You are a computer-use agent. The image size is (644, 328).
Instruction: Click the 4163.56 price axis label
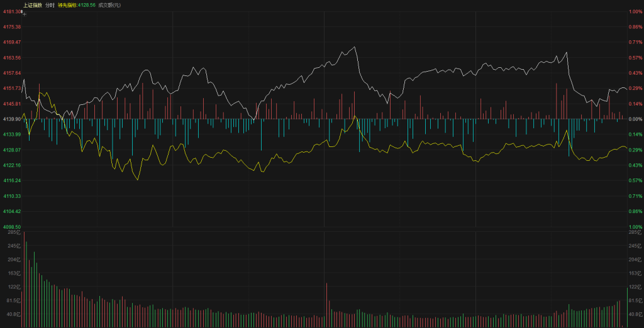click(11, 58)
